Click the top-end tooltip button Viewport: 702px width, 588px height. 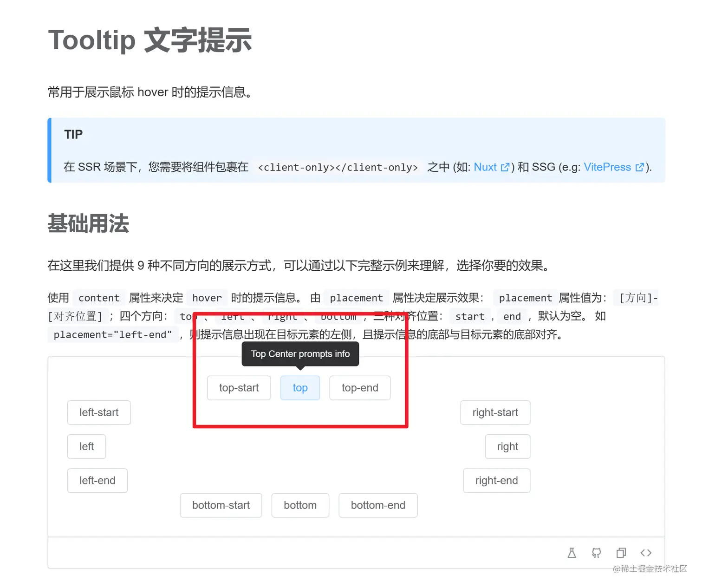click(x=360, y=388)
